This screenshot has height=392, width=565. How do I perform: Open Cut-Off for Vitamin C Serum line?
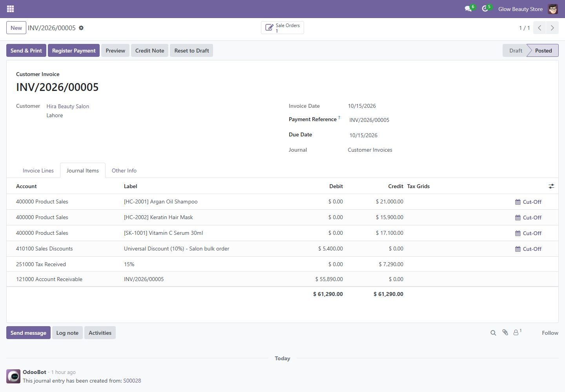pos(528,233)
